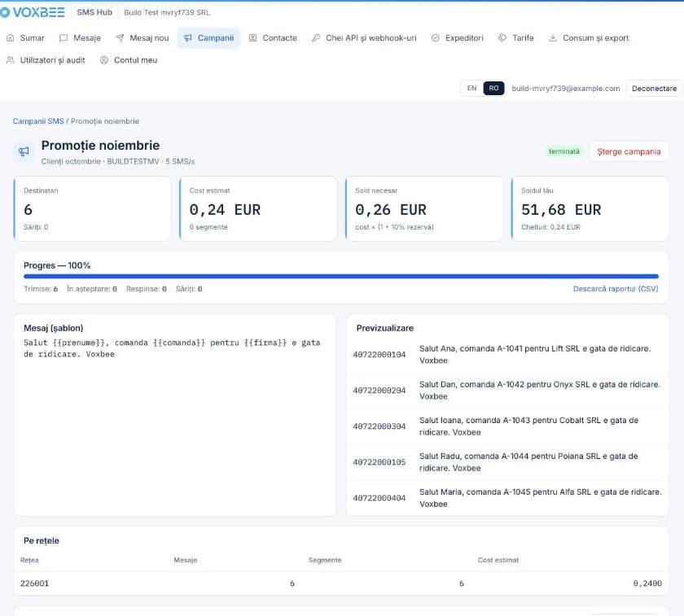Image resolution: width=684 pixels, height=616 pixels.
Task: Click the Voxbee logo
Action: (x=33, y=12)
